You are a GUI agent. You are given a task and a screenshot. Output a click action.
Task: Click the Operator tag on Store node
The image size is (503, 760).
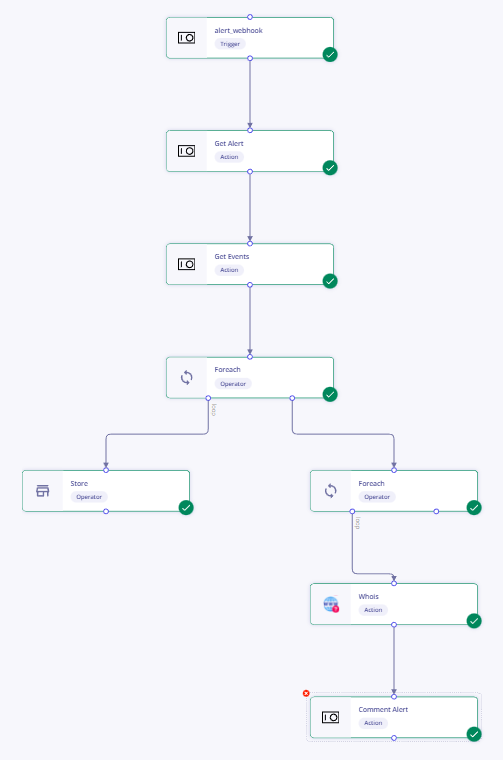coord(89,497)
